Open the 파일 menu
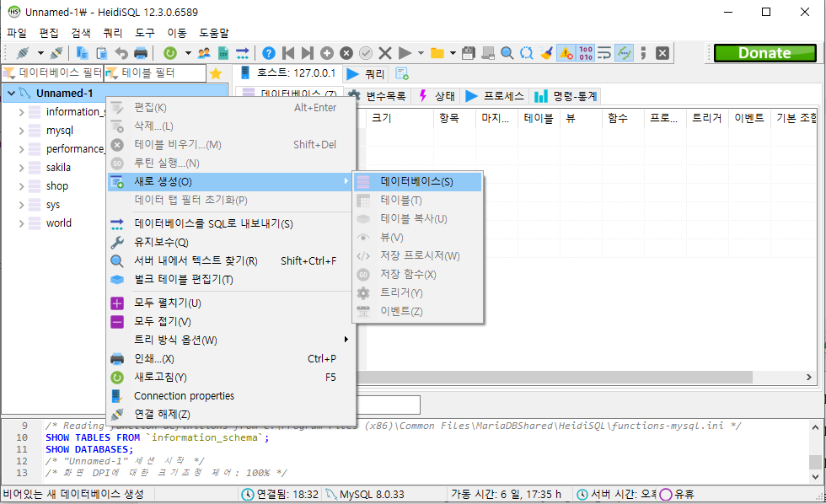 pos(17,33)
